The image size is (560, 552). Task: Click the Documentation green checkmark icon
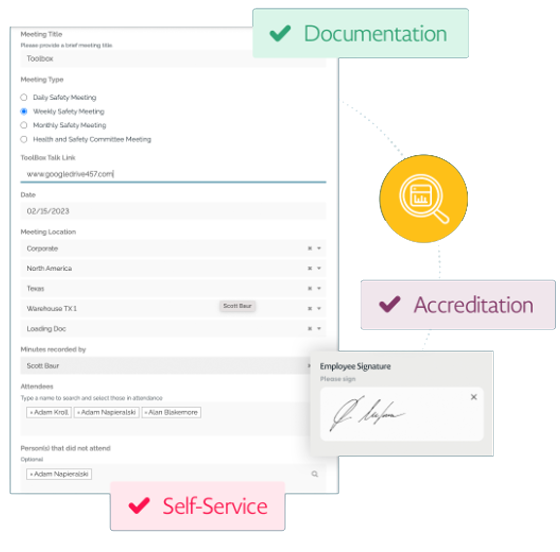[x=280, y=33]
